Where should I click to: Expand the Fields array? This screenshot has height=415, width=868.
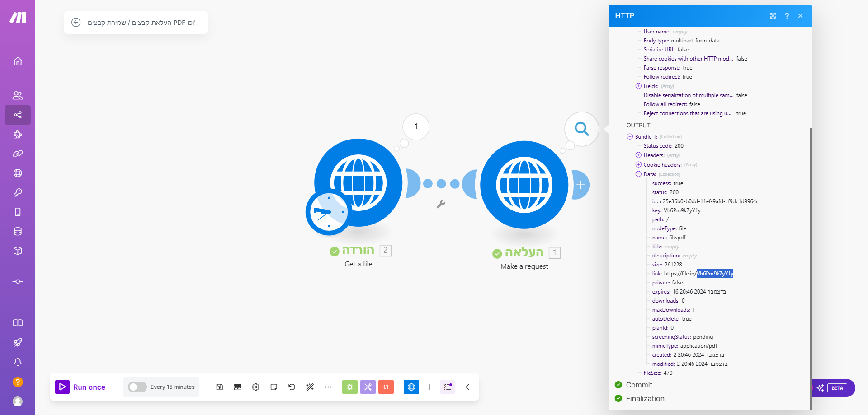pyautogui.click(x=638, y=86)
